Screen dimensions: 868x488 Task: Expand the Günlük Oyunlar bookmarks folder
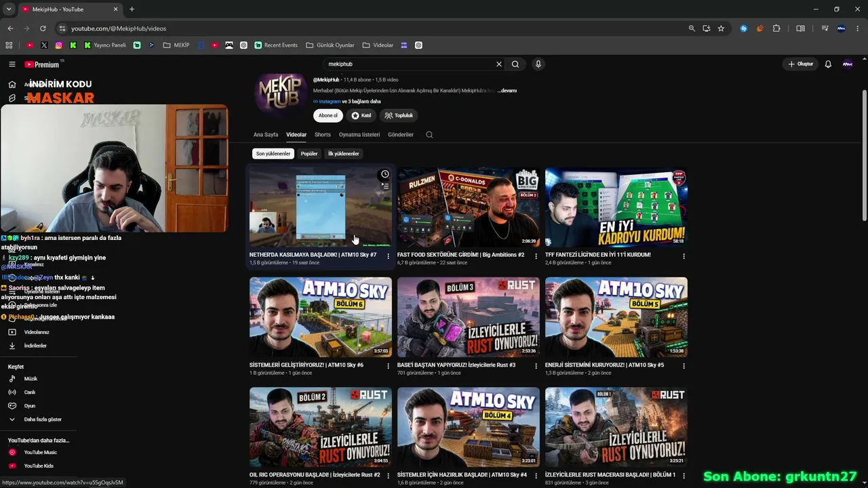click(330, 45)
